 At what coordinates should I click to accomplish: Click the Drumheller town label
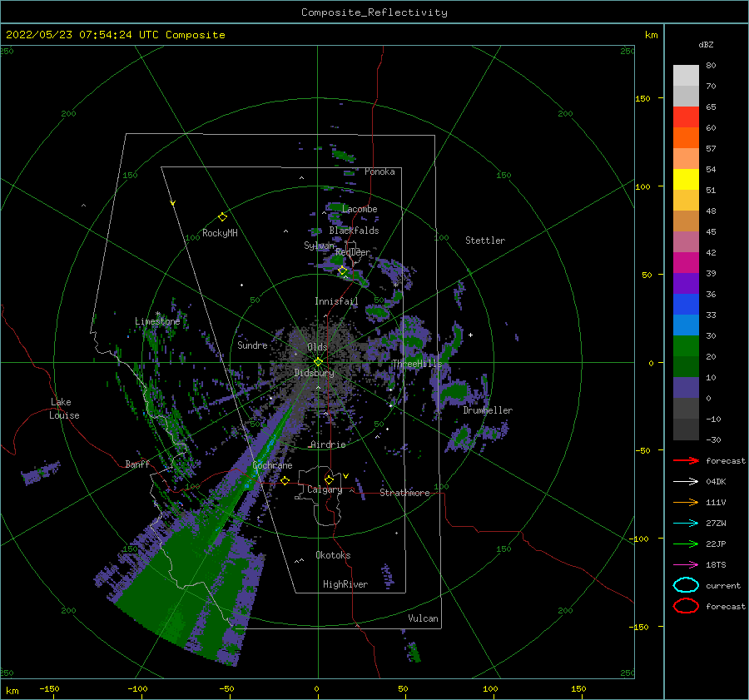(488, 410)
